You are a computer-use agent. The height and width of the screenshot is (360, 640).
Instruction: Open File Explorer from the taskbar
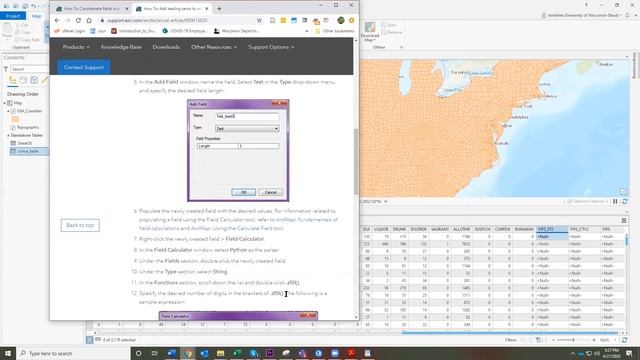[x=220, y=353]
